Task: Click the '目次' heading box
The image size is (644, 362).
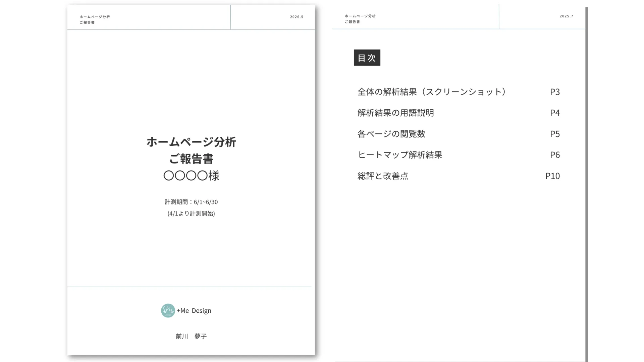Action: pyautogui.click(x=367, y=58)
